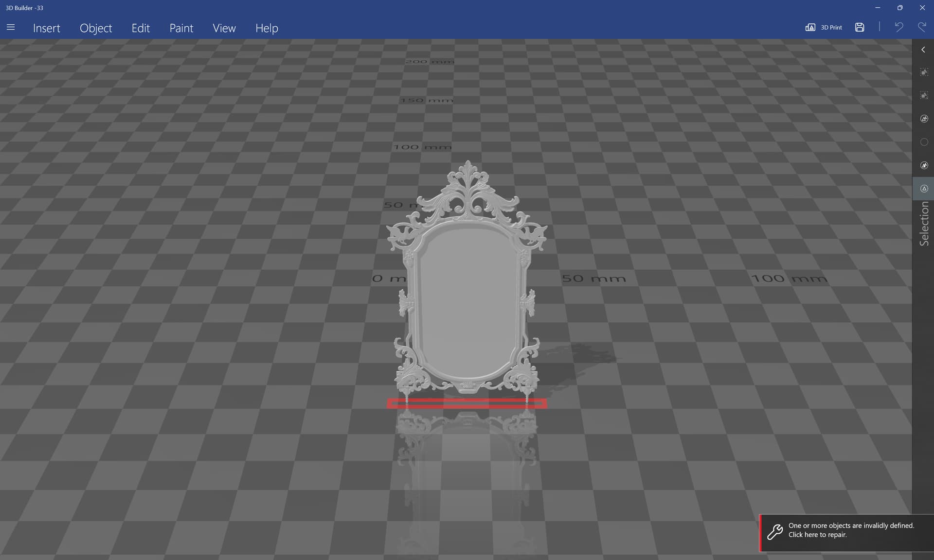934x560 pixels.
Task: Click the Group objects icon in sidebar
Action: coord(924,72)
